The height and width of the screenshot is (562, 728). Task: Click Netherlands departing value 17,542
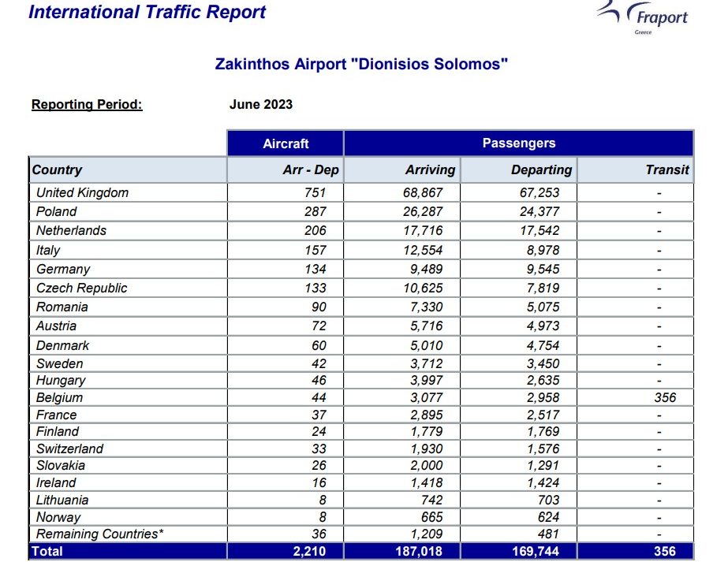click(539, 231)
